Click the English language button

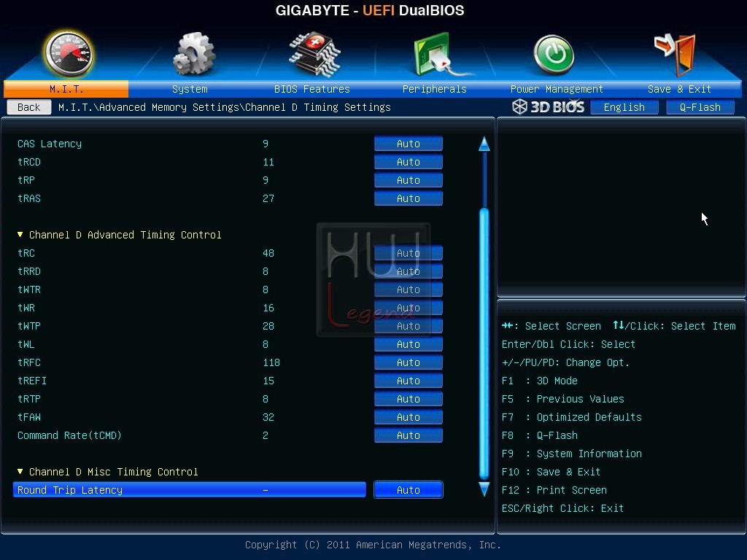click(624, 107)
